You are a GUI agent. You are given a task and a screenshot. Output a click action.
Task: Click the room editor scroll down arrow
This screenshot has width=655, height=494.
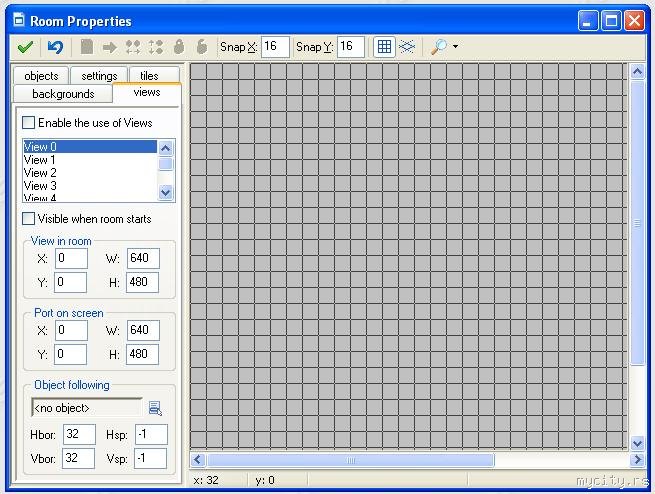click(x=637, y=443)
